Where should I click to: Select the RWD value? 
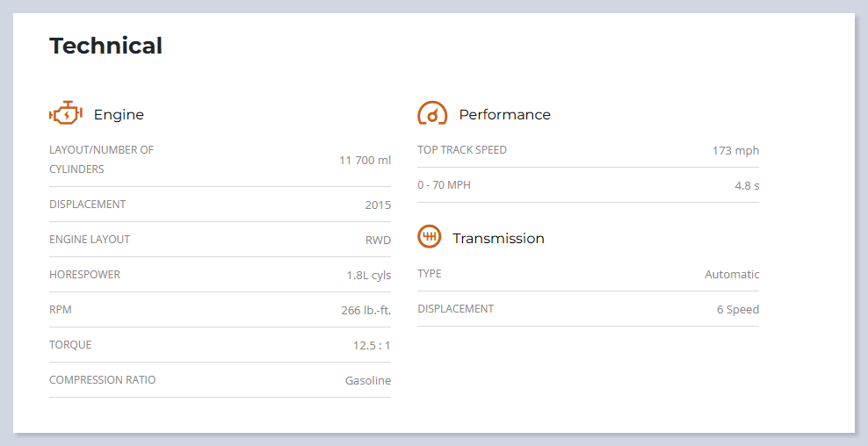[378, 240]
